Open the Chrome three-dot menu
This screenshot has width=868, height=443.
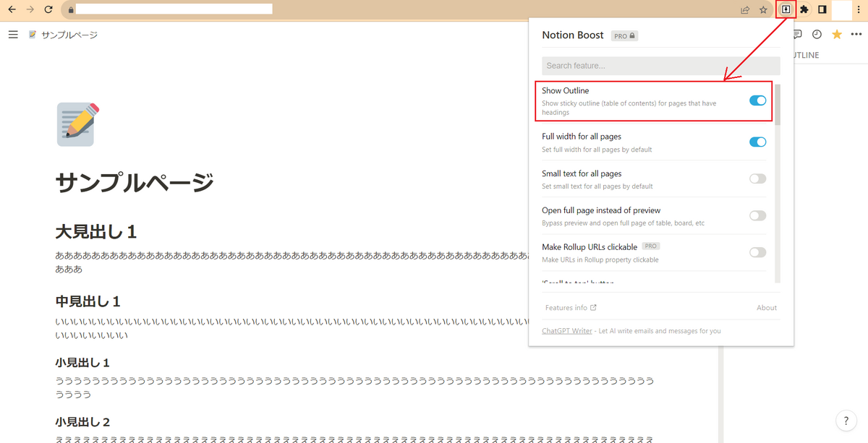859,10
